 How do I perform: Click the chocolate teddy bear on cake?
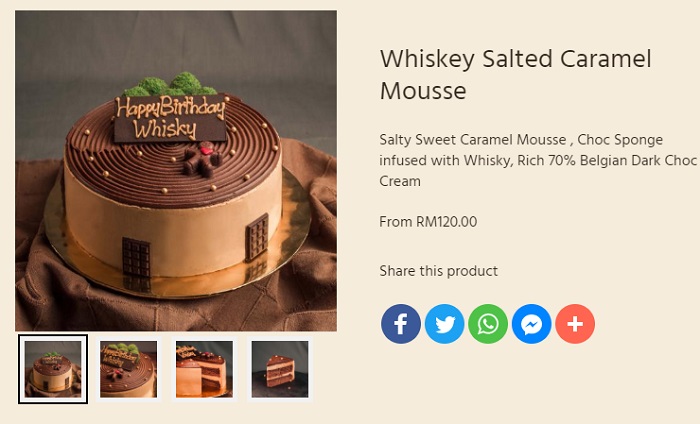click(202, 158)
